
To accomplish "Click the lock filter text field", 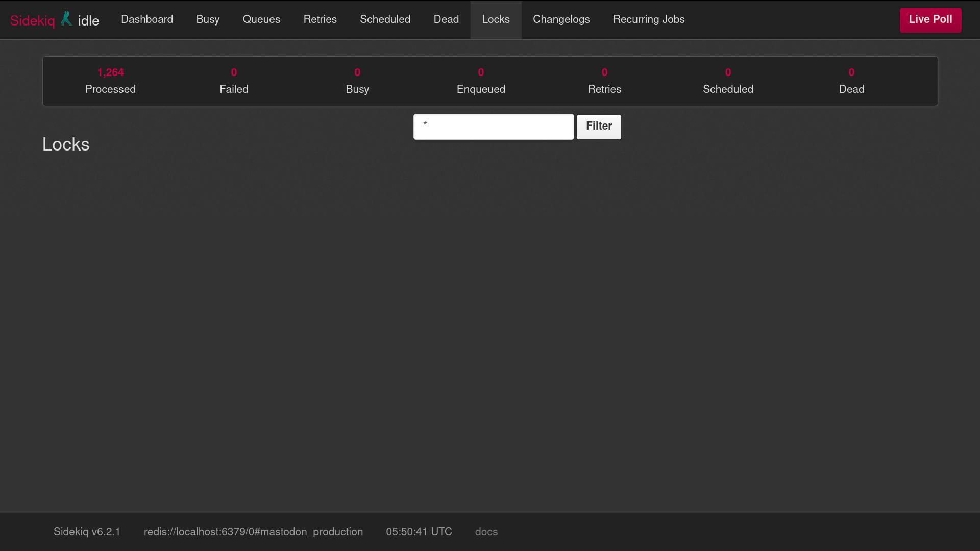I will 493,127.
